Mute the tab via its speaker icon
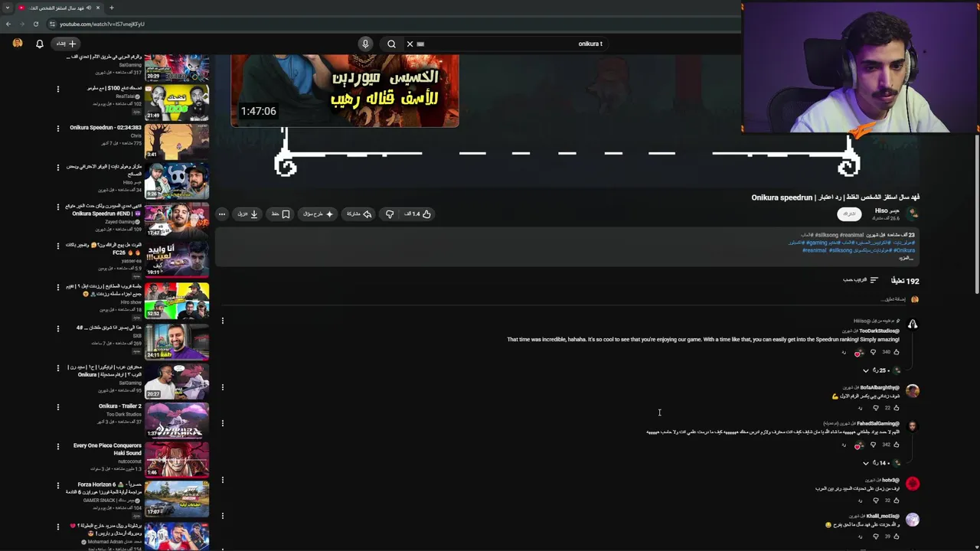Viewport: 980px width, 551px height. [x=89, y=8]
